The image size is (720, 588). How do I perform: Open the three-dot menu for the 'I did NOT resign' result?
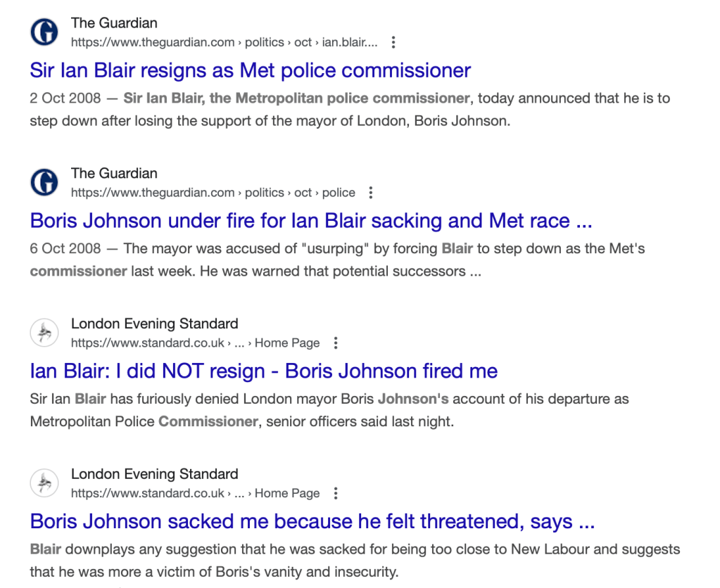click(x=336, y=343)
